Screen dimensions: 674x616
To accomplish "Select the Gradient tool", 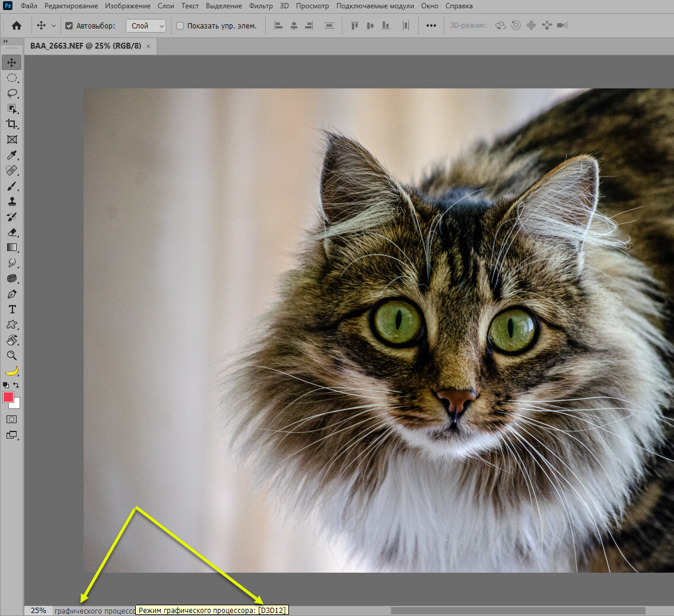I will [x=12, y=247].
